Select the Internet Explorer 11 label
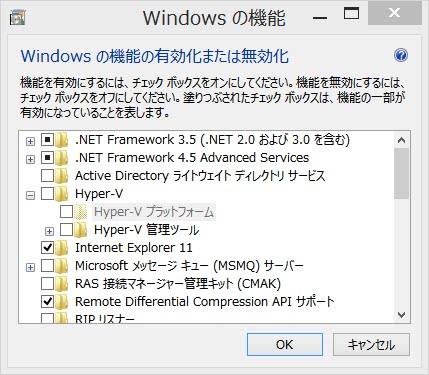The height and width of the screenshot is (375, 429). [x=134, y=248]
